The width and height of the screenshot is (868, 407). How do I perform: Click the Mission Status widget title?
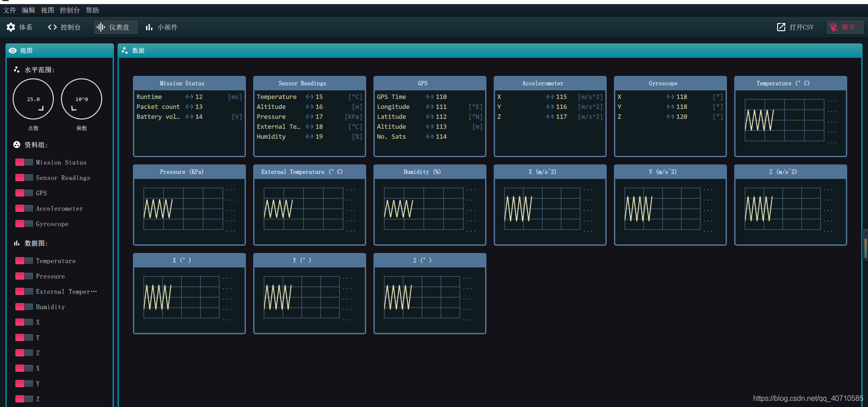(x=182, y=83)
